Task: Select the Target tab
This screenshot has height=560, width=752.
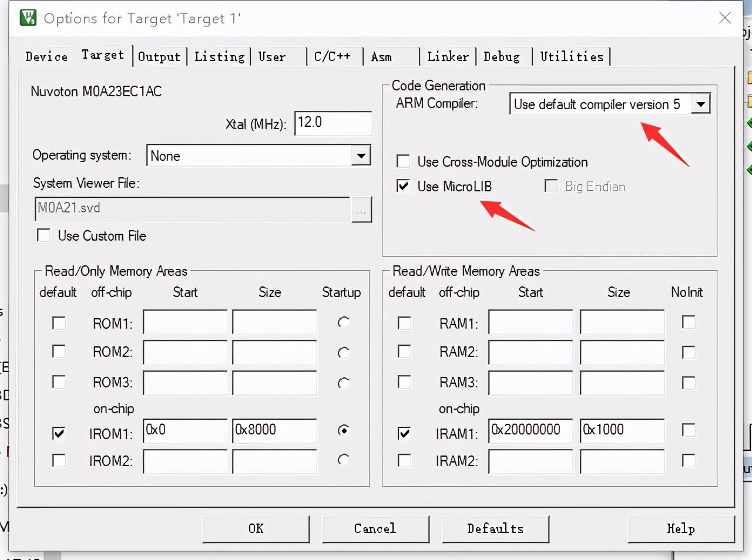Action: click(103, 55)
